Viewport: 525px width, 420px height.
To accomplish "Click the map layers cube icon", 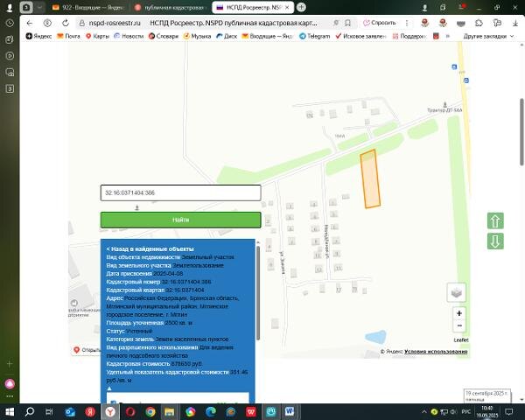I will point(457,292).
